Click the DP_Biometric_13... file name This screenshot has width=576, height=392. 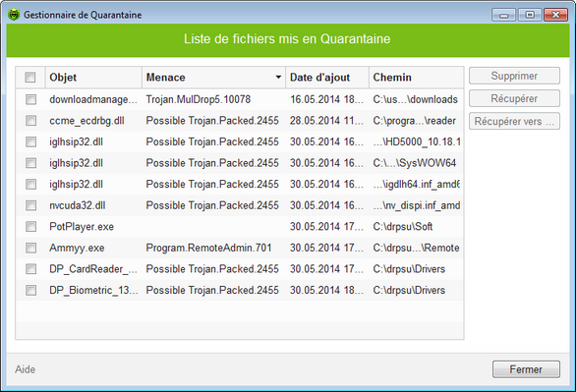(93, 291)
